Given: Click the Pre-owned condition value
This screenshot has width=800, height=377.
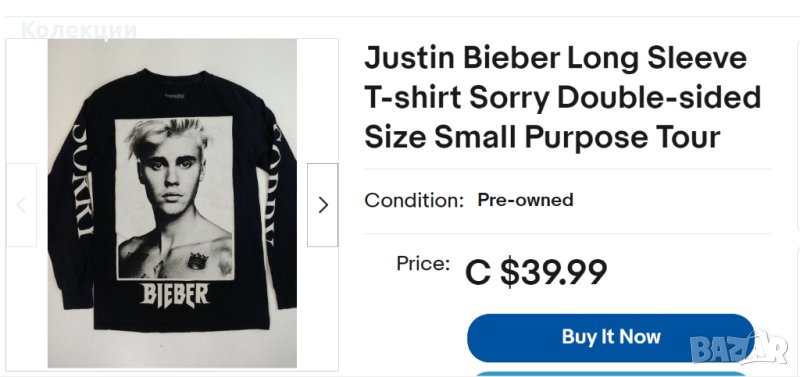Looking at the screenshot, I should pos(525,200).
